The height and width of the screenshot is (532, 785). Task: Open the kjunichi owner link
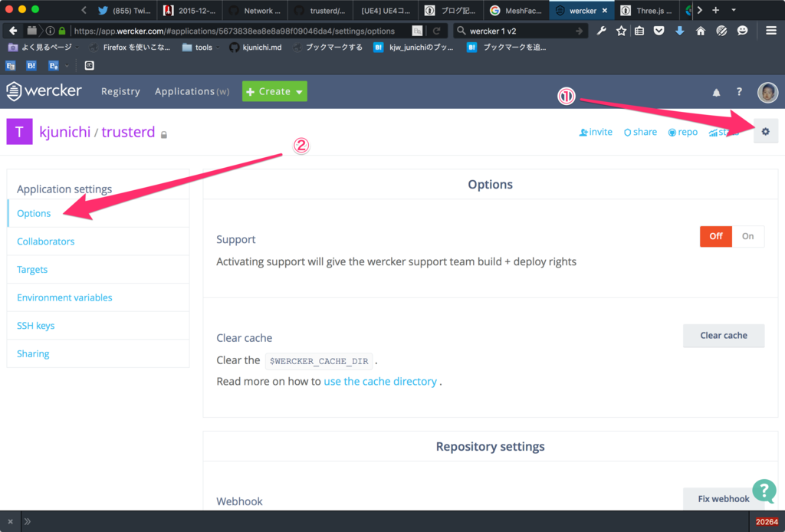tap(64, 132)
